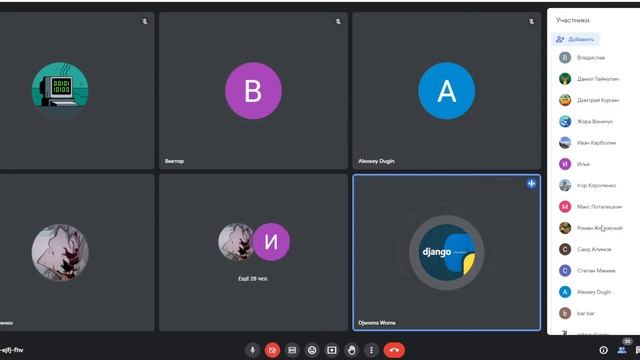Start presenting your screen
640x360 pixels.
click(x=332, y=350)
